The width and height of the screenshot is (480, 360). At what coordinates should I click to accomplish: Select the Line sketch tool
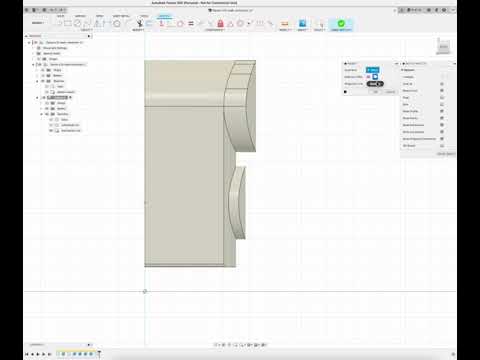pyautogui.click(x=59, y=23)
